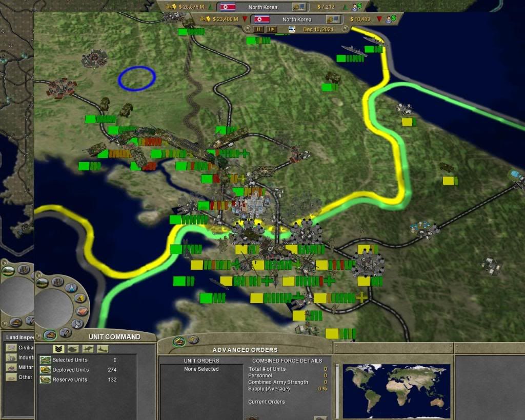Click the clock icon beside the date

(x=292, y=29)
